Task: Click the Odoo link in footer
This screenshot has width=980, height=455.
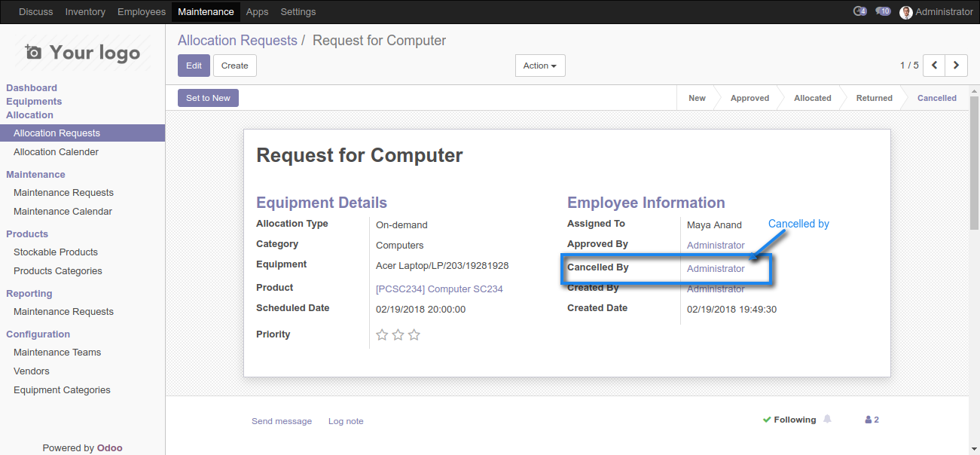Action: coord(110,448)
